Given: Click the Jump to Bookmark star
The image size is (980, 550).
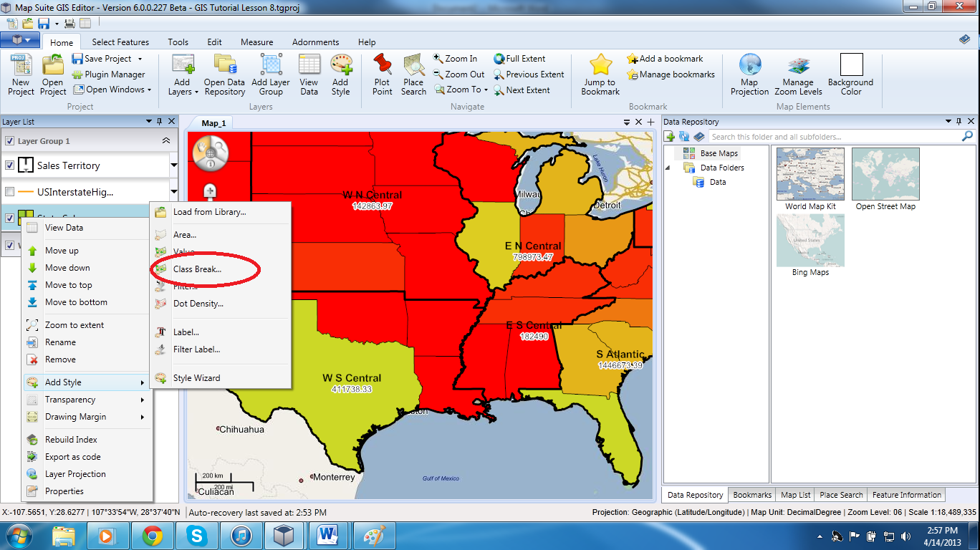Looking at the screenshot, I should [x=600, y=66].
